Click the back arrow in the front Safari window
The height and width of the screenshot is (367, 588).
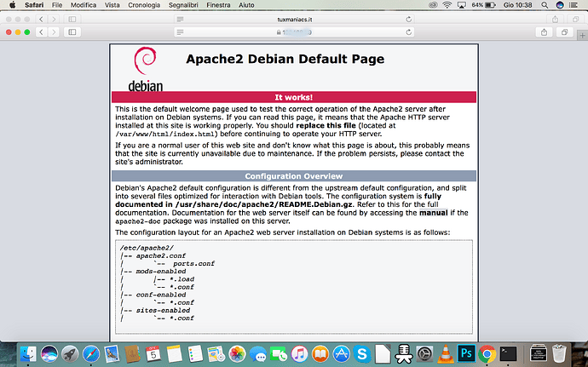click(x=41, y=32)
